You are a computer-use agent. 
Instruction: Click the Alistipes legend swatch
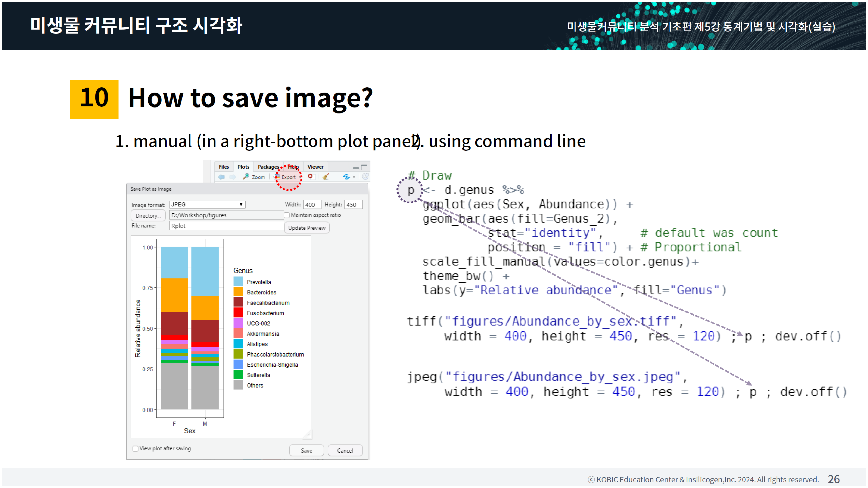pyautogui.click(x=238, y=344)
